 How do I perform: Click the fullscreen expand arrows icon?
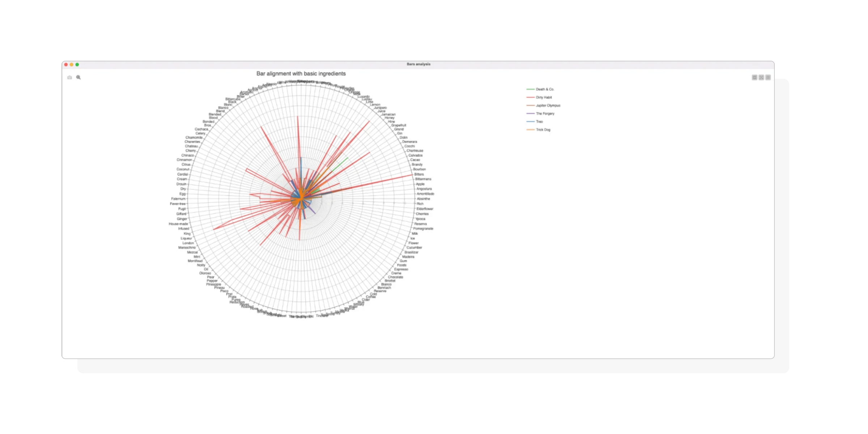[x=761, y=77]
